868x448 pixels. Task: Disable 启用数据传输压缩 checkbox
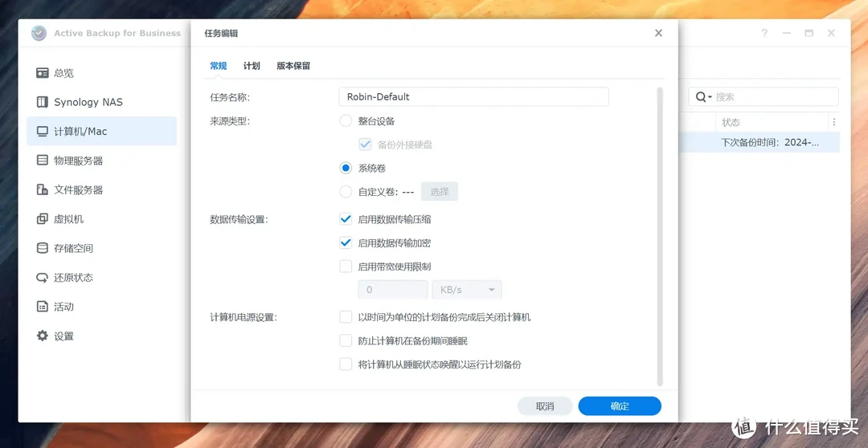click(346, 219)
